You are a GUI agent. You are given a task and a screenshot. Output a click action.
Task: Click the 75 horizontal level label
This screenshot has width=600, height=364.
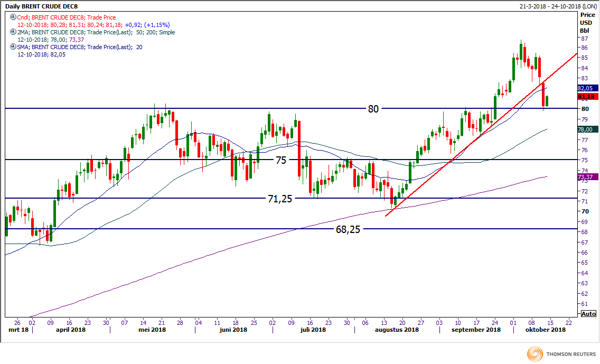[280, 160]
